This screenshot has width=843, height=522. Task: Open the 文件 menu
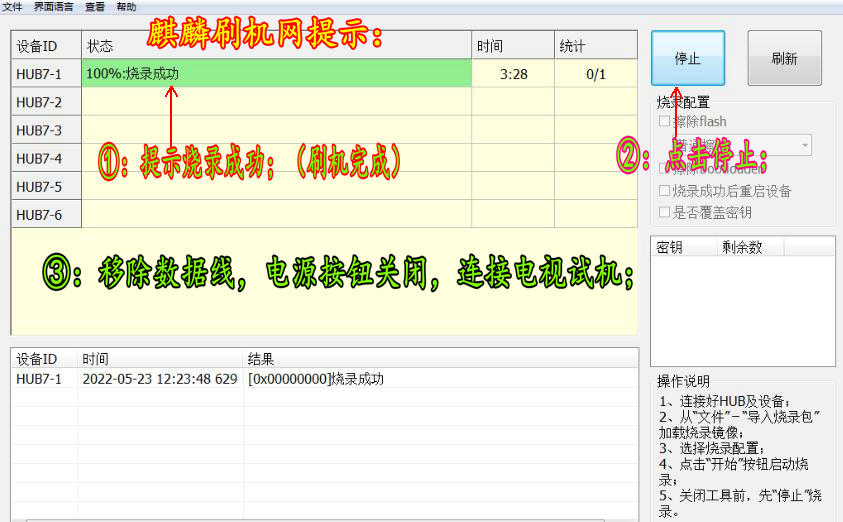12,7
